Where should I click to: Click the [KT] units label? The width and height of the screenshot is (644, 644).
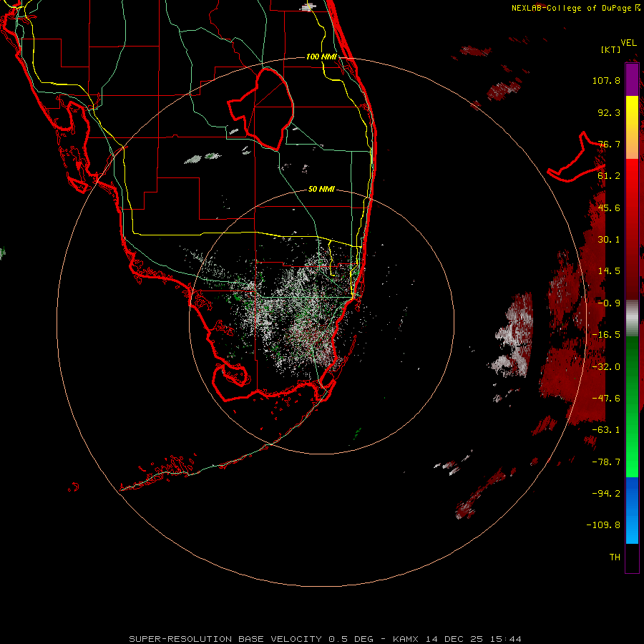[611, 49]
